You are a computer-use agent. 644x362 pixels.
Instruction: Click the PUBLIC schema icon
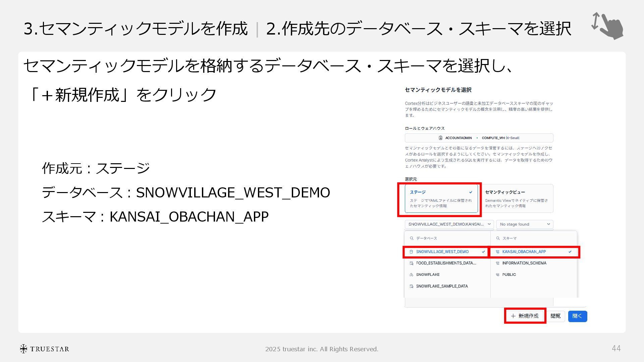pos(497,275)
